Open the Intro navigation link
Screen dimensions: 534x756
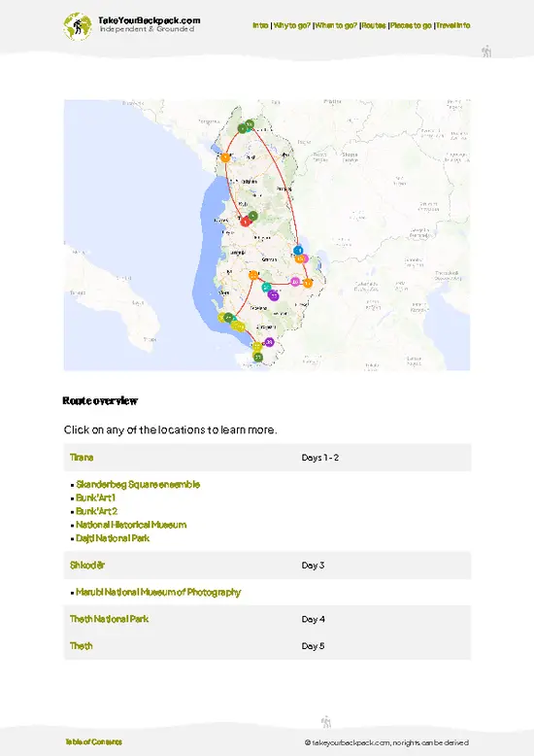(x=260, y=25)
